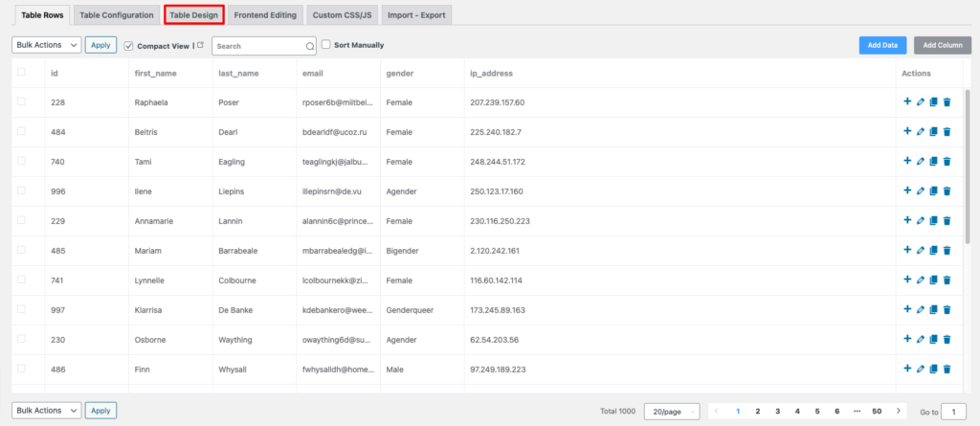Viewport: 980px width, 426px height.
Task: Click the search magnifier icon
Action: pyautogui.click(x=310, y=46)
